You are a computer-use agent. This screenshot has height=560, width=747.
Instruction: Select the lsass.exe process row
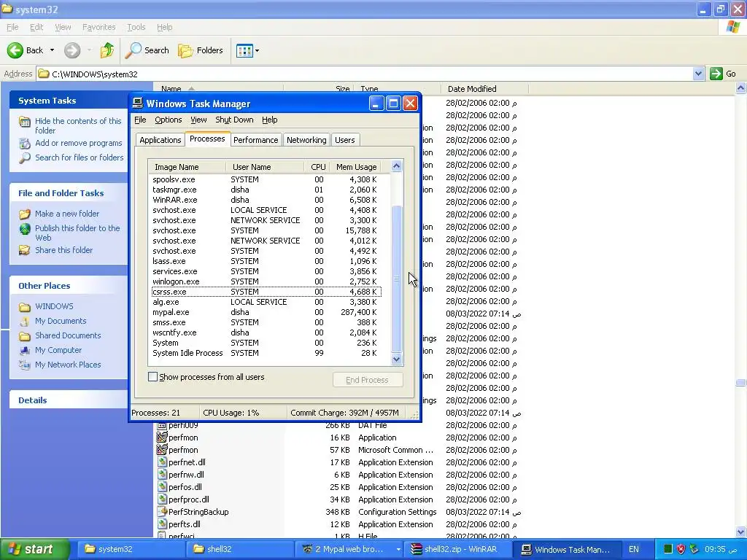click(x=266, y=261)
